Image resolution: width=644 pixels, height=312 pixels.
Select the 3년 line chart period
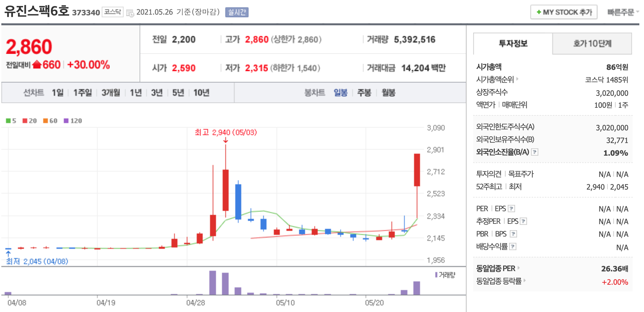pyautogui.click(x=157, y=92)
